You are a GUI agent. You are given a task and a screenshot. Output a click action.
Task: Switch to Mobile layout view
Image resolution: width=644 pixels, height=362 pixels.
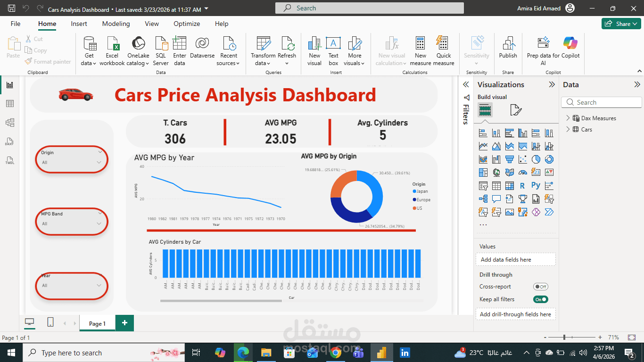[x=50, y=322]
